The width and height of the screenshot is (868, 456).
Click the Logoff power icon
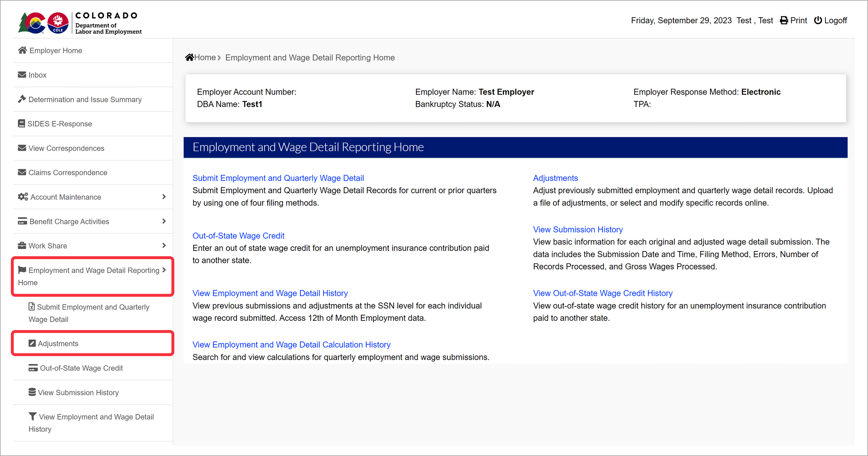818,21
